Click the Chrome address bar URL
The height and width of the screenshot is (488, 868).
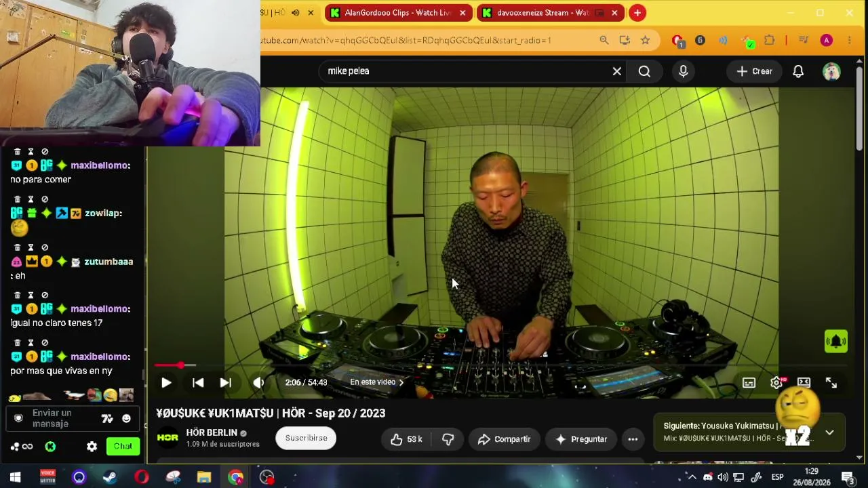[407, 41]
